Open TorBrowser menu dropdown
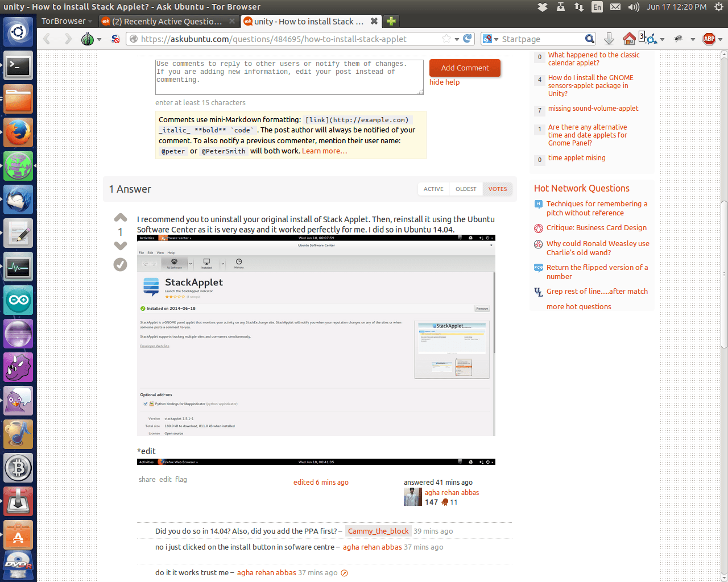This screenshot has height=582, width=728. coord(67,21)
